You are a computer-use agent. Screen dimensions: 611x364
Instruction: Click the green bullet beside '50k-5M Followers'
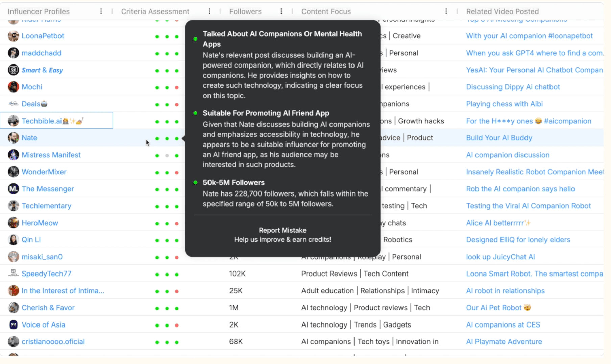point(195,182)
